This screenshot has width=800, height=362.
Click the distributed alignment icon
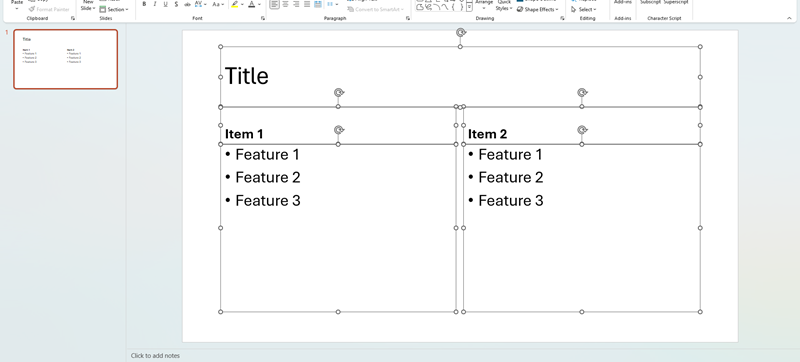click(318, 4)
